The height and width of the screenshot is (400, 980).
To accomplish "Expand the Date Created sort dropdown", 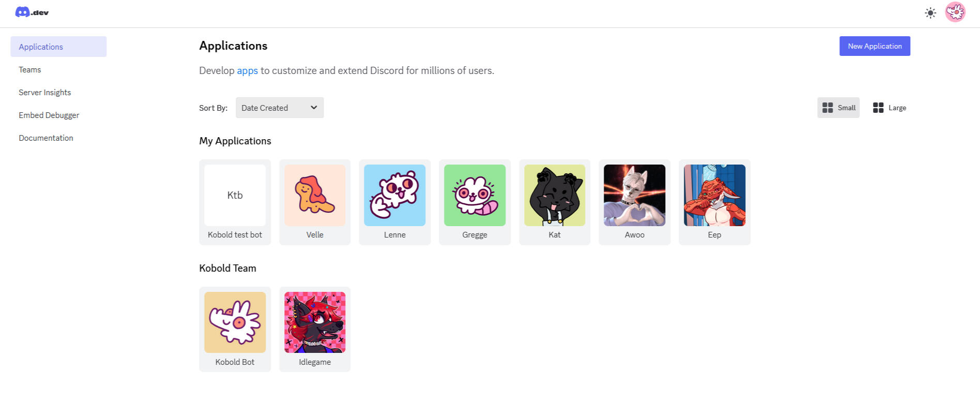I will (x=280, y=108).
